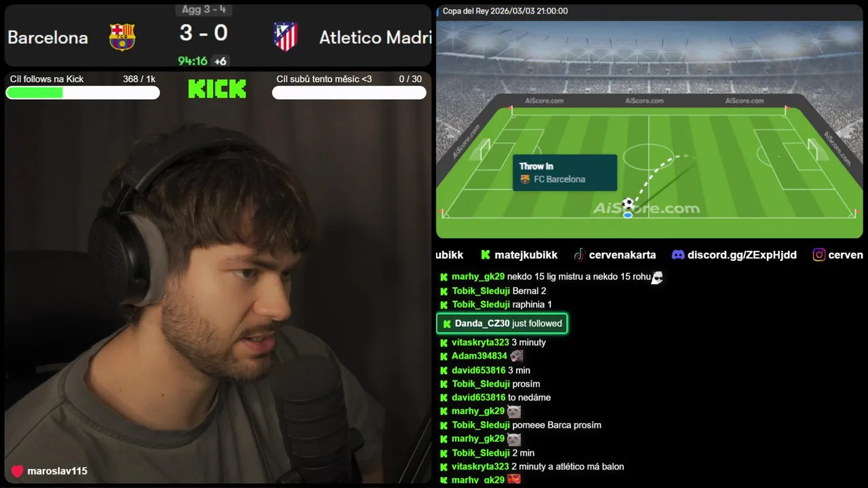This screenshot has height=488, width=868.
Task: Click the Kick icon beside matejkubikk
Action: (x=486, y=255)
